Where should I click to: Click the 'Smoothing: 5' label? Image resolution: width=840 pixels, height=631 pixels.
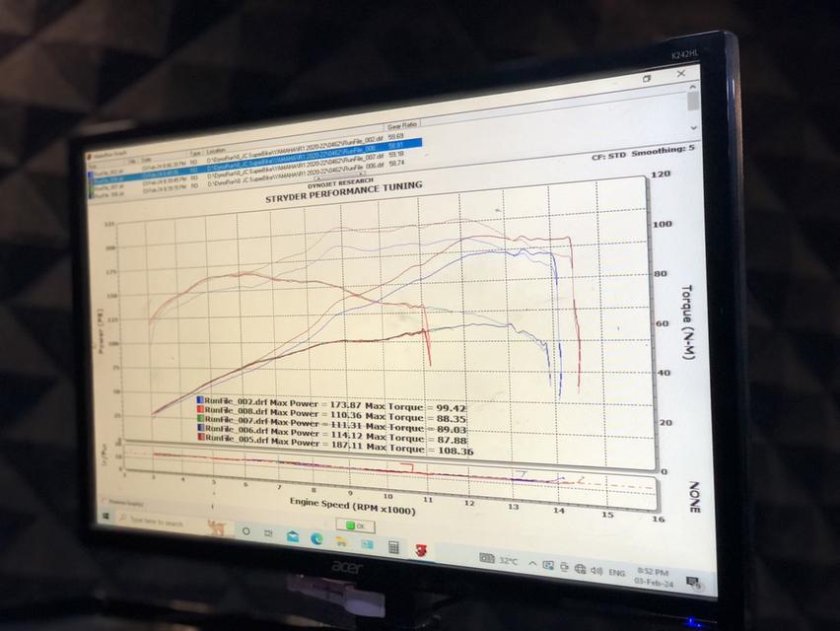tap(663, 151)
